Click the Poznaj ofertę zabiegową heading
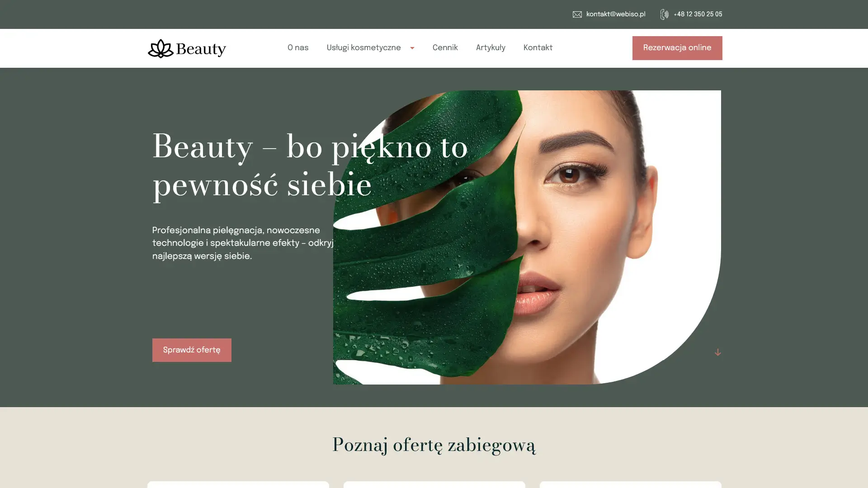The width and height of the screenshot is (868, 488). point(434,445)
